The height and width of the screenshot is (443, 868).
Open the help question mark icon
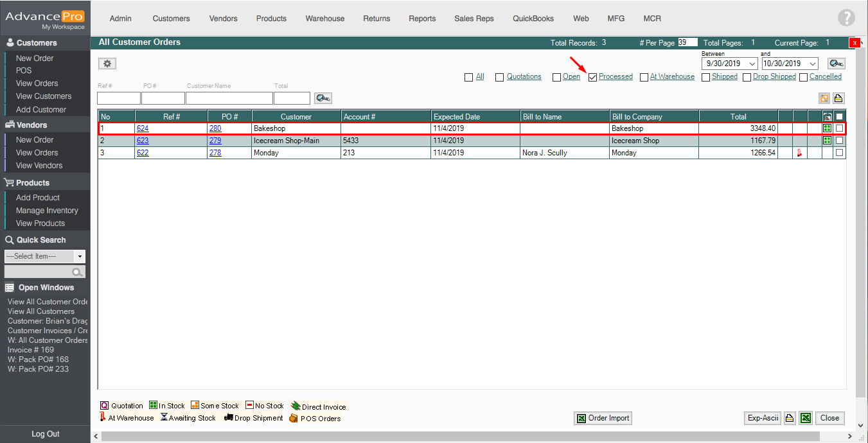846,18
